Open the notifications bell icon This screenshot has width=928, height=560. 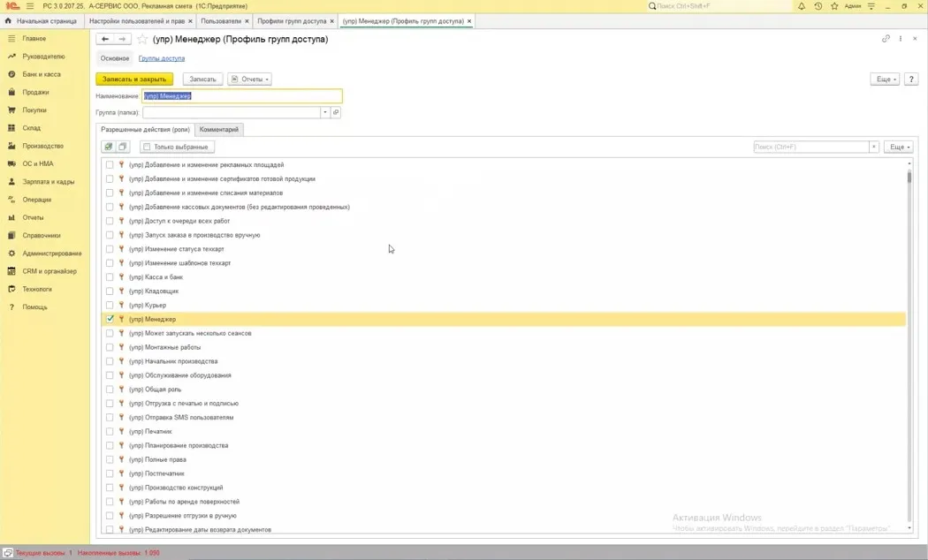[802, 6]
